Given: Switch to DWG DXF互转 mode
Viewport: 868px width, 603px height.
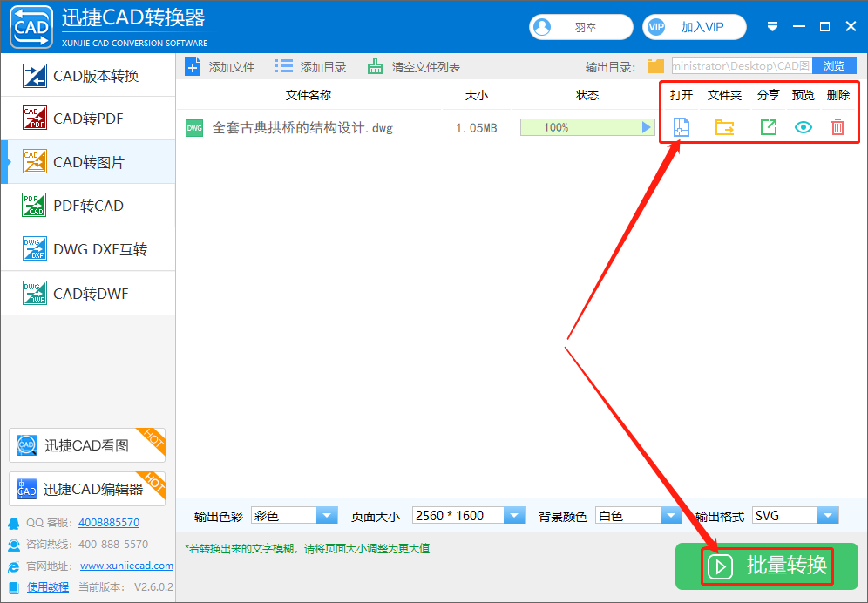Looking at the screenshot, I should point(88,249).
